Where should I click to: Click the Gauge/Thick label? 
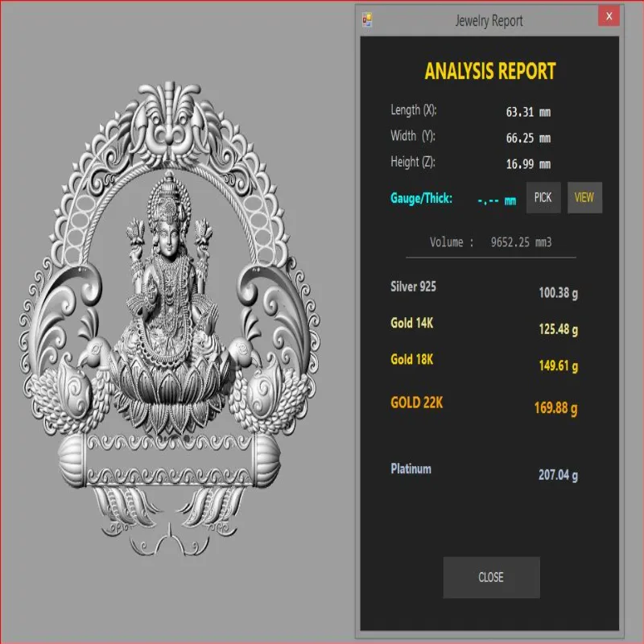(421, 198)
